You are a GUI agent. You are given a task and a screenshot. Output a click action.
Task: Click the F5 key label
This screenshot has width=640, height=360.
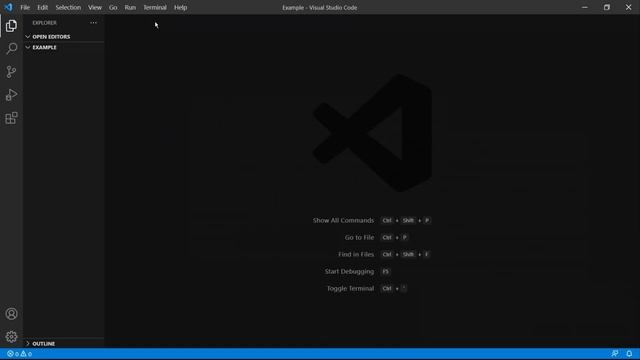coord(385,271)
